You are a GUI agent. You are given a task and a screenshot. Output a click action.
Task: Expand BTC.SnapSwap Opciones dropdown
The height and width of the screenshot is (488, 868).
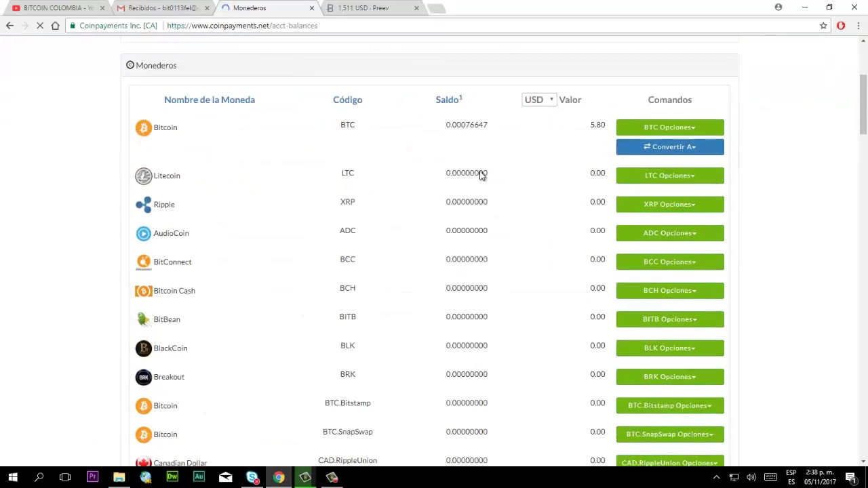coord(670,434)
